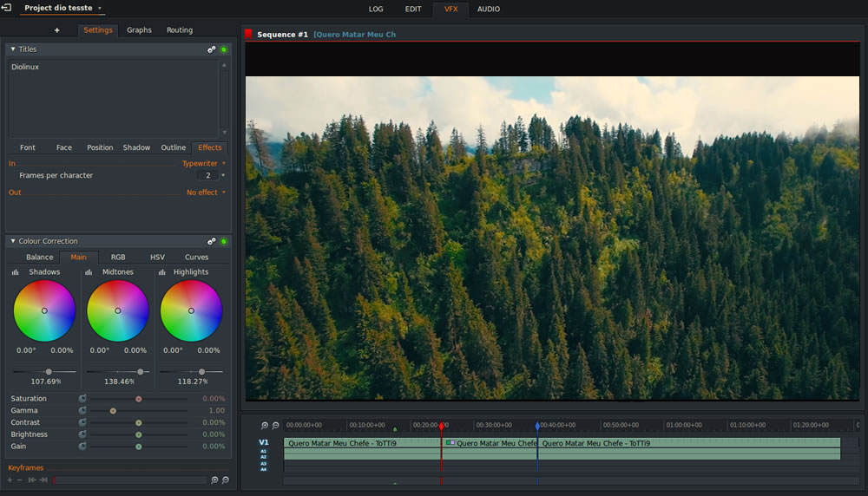
Task: Zoom in on the timeline
Action: pyautogui.click(x=265, y=426)
